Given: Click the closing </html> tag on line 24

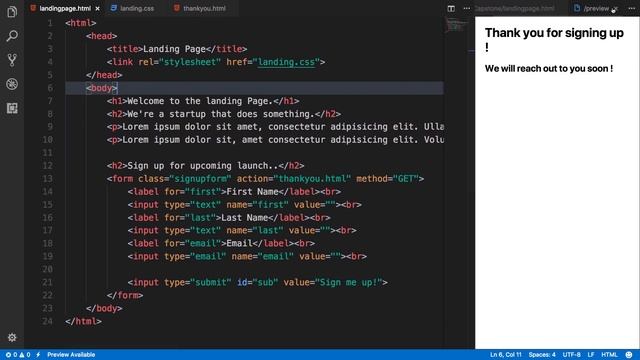Looking at the screenshot, I should point(83,321).
